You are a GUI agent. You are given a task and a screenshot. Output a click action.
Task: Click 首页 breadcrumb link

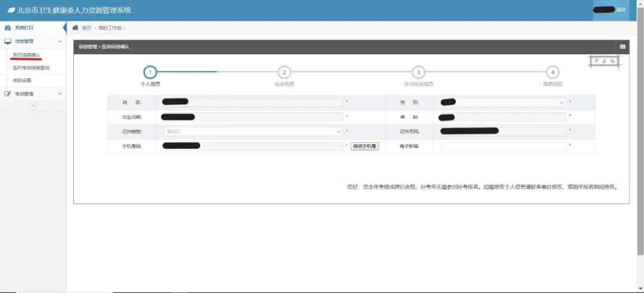click(86, 28)
